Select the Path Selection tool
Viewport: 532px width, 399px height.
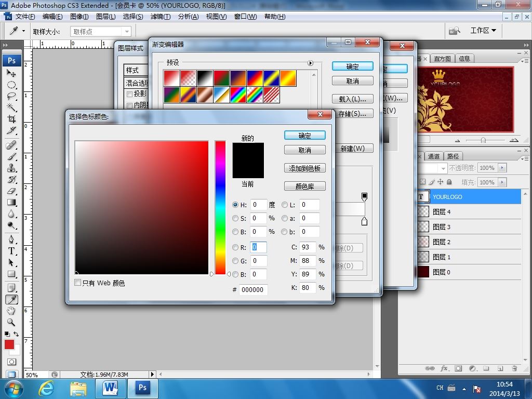(11, 262)
